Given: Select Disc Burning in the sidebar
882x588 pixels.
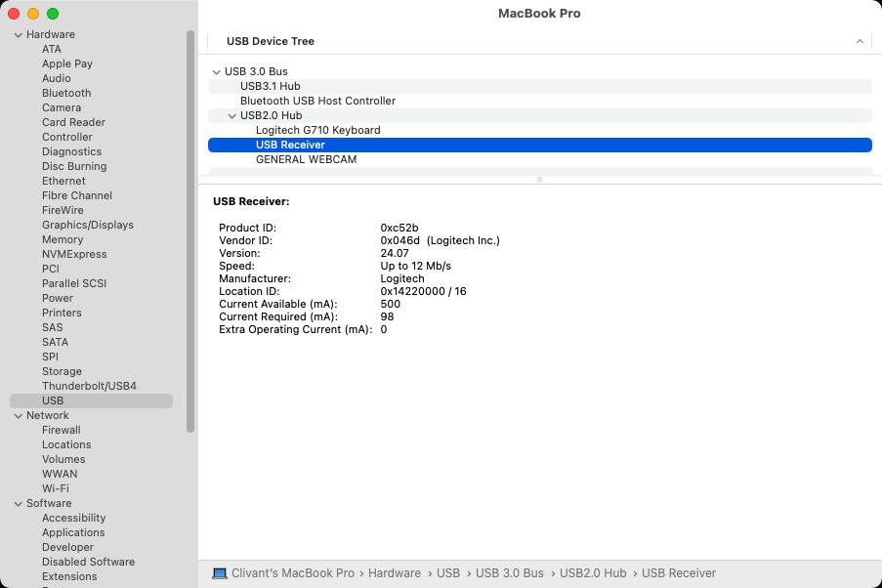Looking at the screenshot, I should [74, 166].
